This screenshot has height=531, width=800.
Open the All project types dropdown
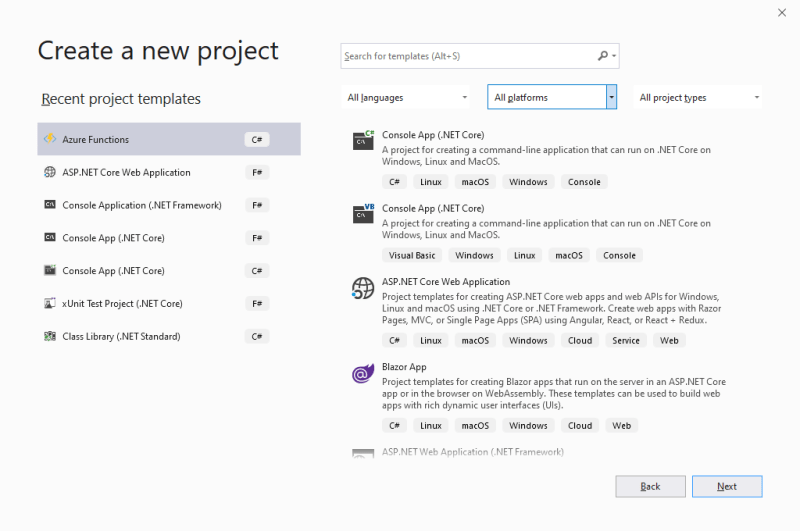click(697, 97)
